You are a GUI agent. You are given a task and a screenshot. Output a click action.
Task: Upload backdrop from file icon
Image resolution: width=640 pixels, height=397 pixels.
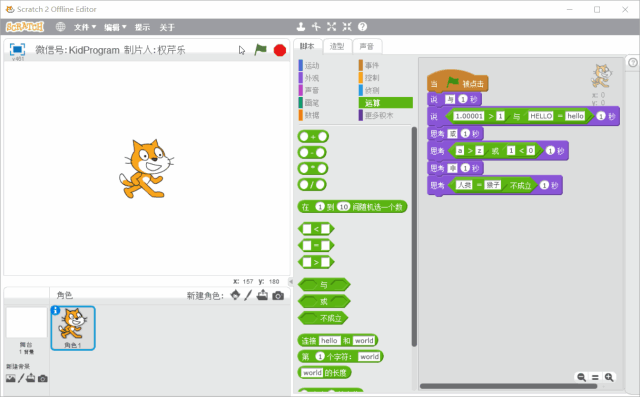31,378
